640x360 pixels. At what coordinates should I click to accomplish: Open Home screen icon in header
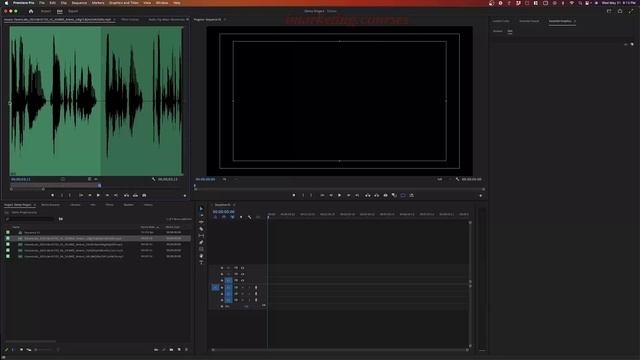pyautogui.click(x=31, y=11)
